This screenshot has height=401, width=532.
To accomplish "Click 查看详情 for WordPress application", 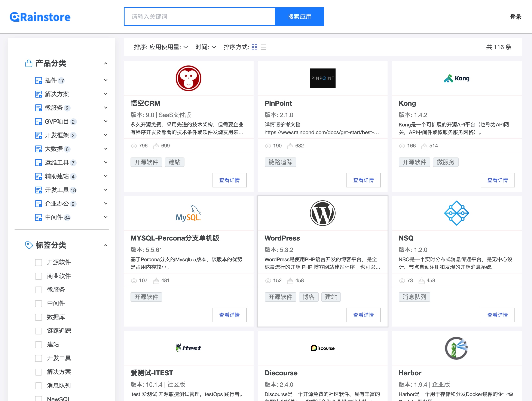I will (x=363, y=315).
